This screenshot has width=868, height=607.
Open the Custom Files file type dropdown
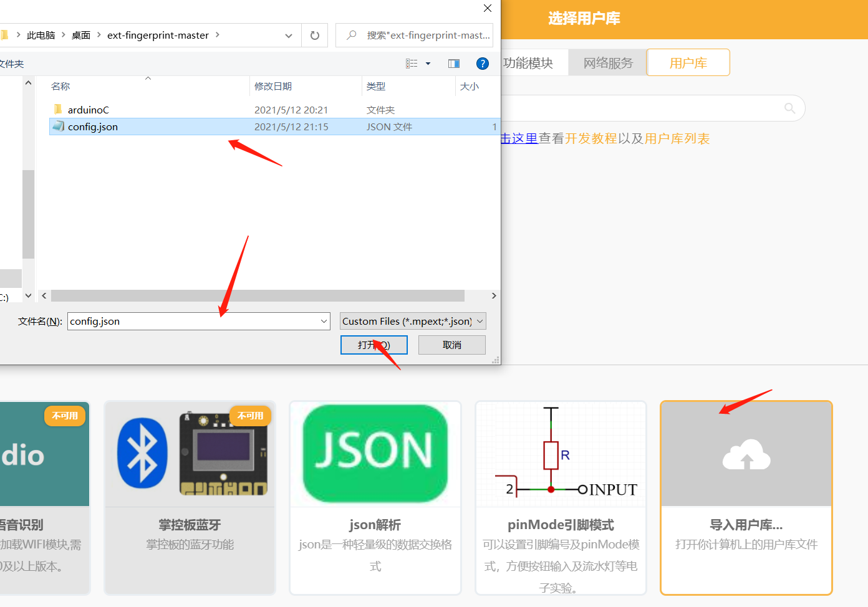[x=412, y=321]
